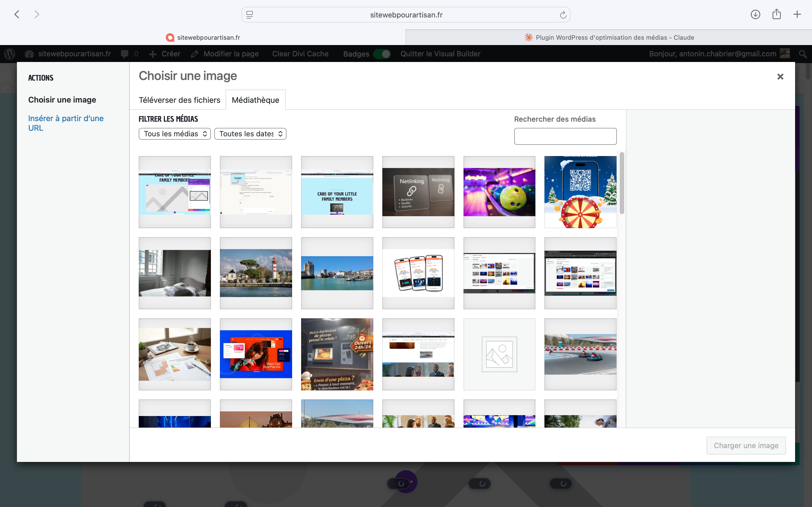Select the Médiathèque tab
The height and width of the screenshot is (507, 812).
[x=255, y=100]
